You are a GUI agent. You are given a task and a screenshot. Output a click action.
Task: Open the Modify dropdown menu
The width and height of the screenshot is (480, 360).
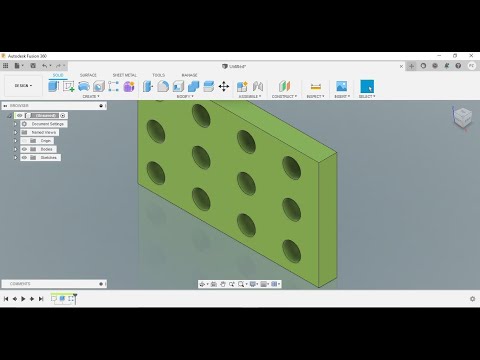point(185,96)
